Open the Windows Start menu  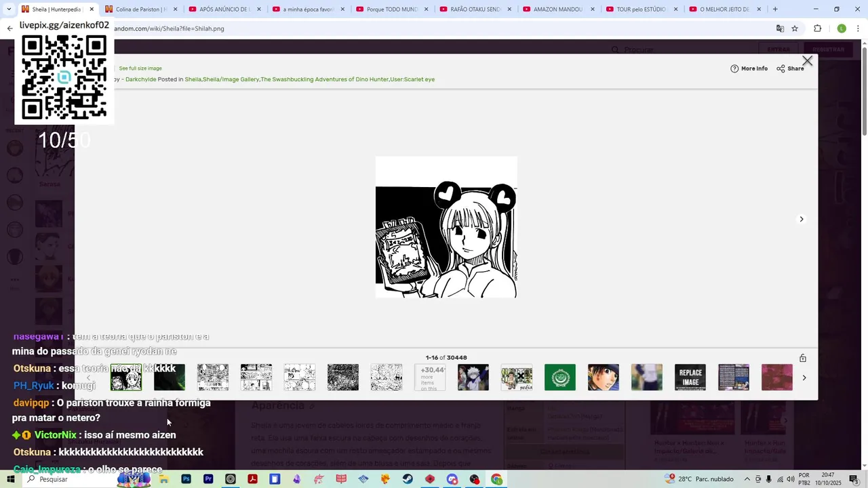[11, 479]
